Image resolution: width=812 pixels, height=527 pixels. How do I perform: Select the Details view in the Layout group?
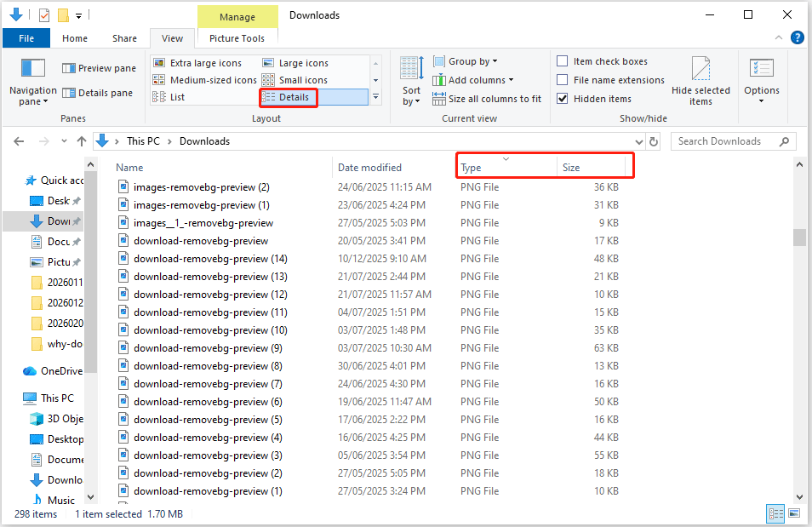(288, 97)
